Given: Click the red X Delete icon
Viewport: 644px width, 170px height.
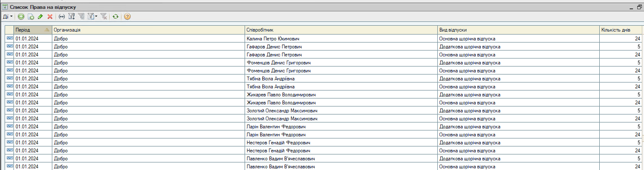Looking at the screenshot, I should coord(50,16).
